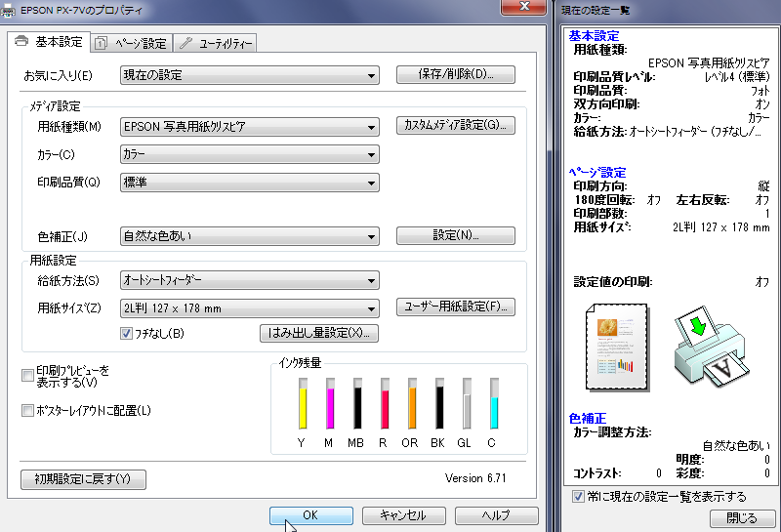Click the orange OR ink level bar

412,403
